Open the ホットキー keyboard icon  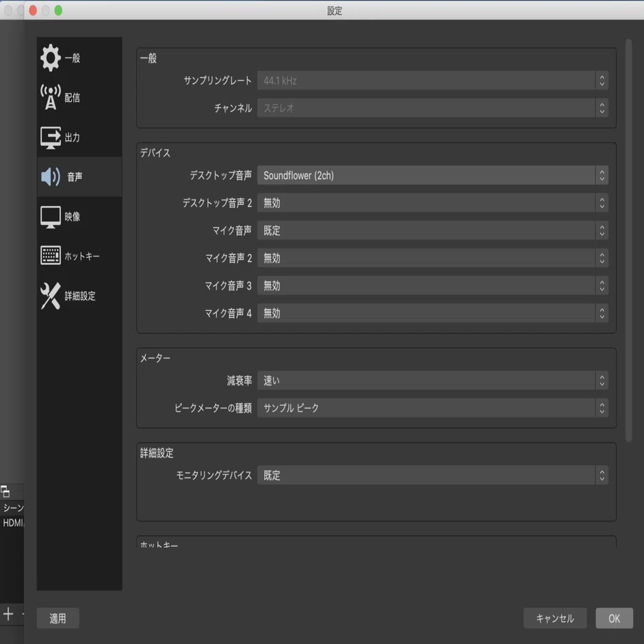[51, 256]
